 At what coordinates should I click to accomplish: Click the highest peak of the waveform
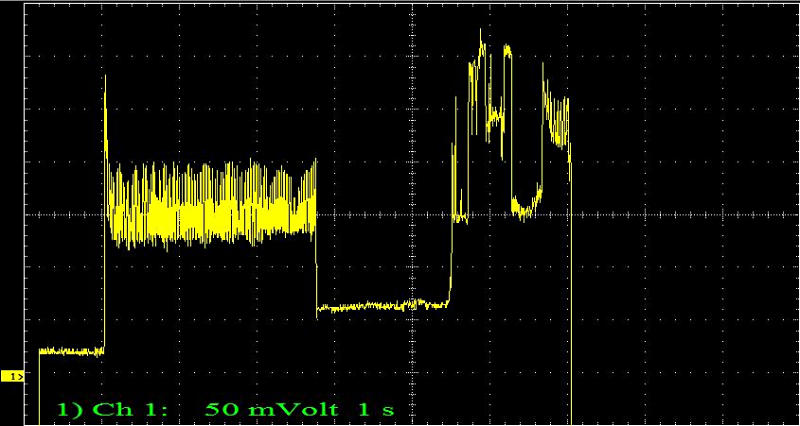coord(481,32)
